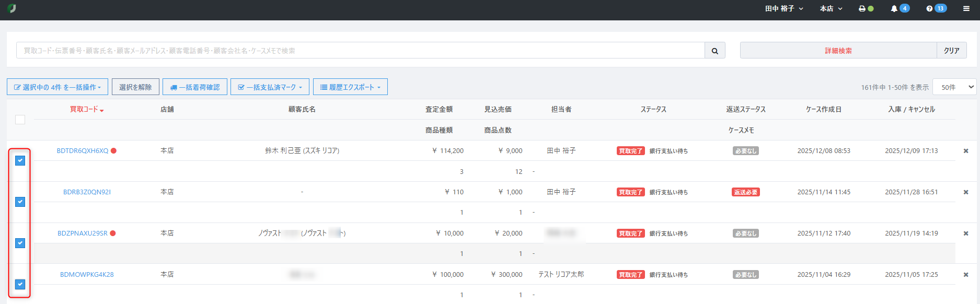Click the ¥ 300,000 expected price
980x304 pixels.
pyautogui.click(x=506, y=274)
